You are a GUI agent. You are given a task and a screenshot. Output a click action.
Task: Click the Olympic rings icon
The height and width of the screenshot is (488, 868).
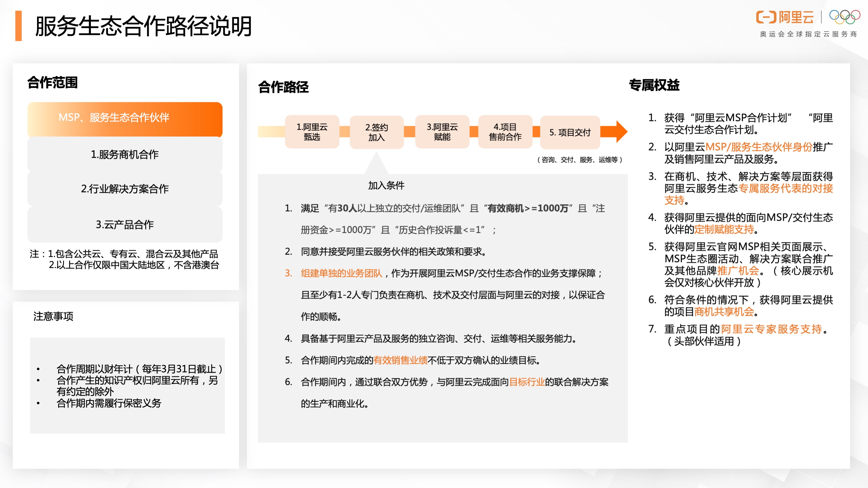click(x=845, y=17)
